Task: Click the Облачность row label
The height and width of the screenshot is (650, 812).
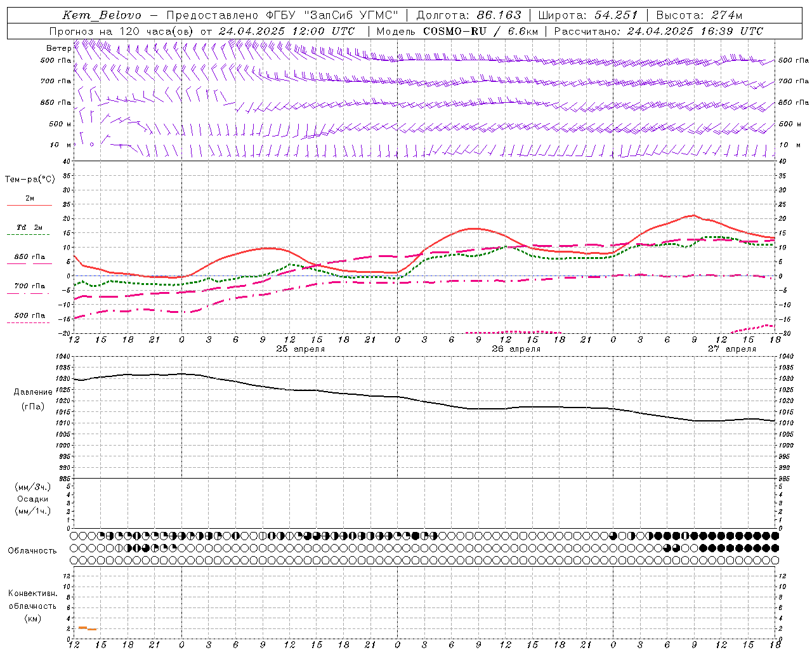Action: tap(32, 550)
